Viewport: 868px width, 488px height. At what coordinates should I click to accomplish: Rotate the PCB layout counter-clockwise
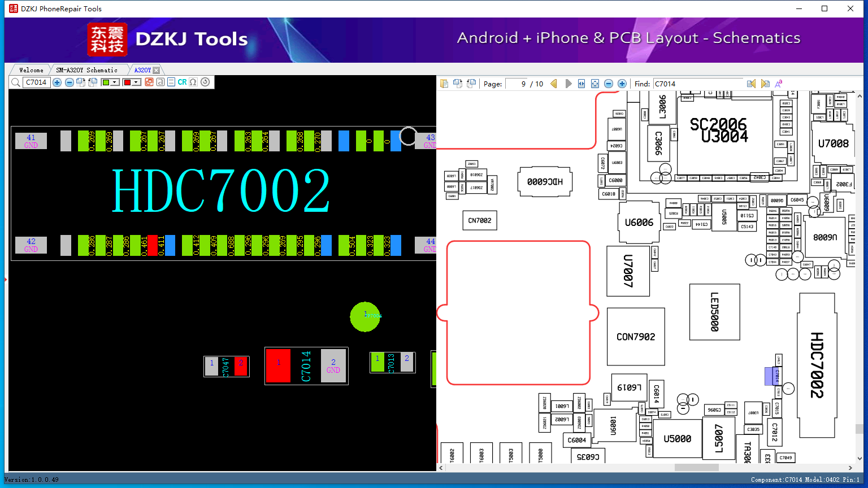93,82
